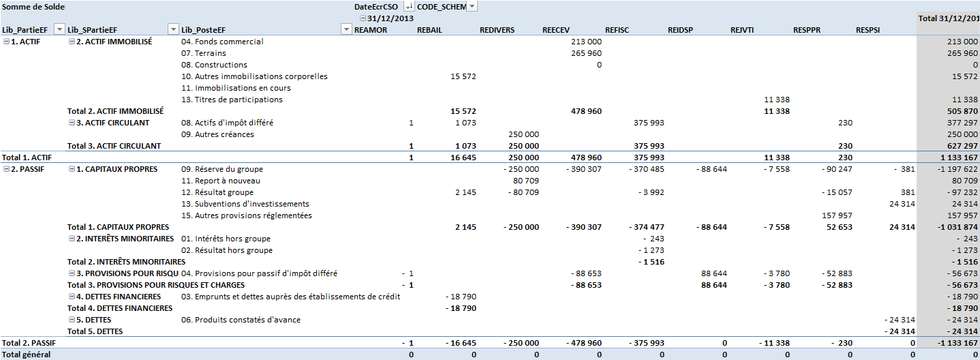Collapse the 2. INTERÊTS MINORITAIRES subgroup

(x=72, y=239)
